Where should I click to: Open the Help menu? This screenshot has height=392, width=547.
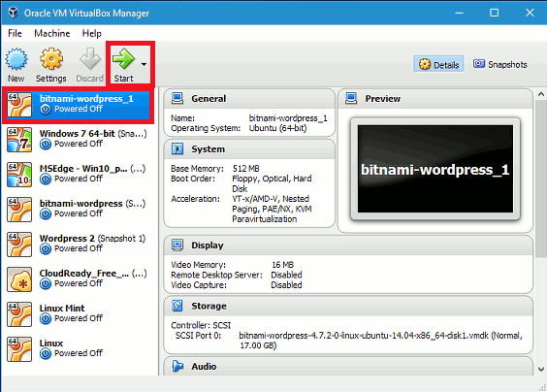pos(92,34)
